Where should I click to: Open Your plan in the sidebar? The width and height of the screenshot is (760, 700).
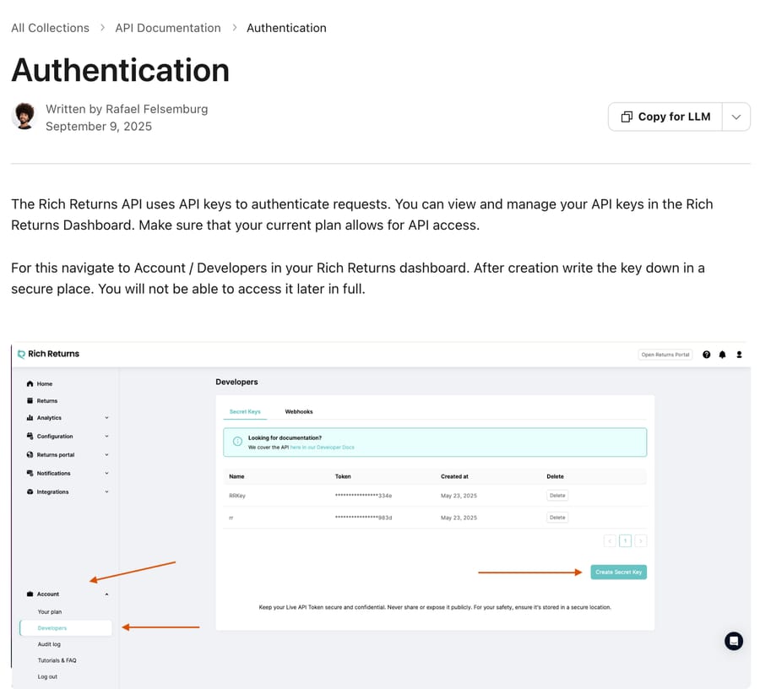tap(50, 612)
